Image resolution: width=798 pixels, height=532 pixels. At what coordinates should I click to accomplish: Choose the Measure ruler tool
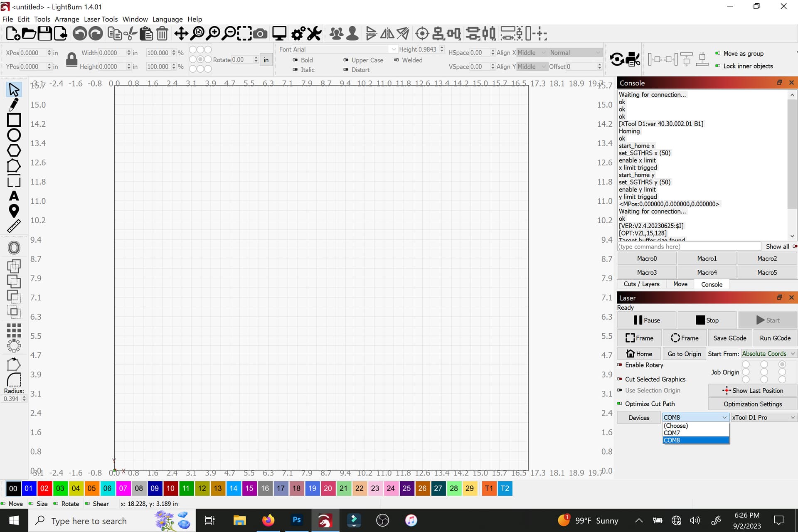[14, 226]
